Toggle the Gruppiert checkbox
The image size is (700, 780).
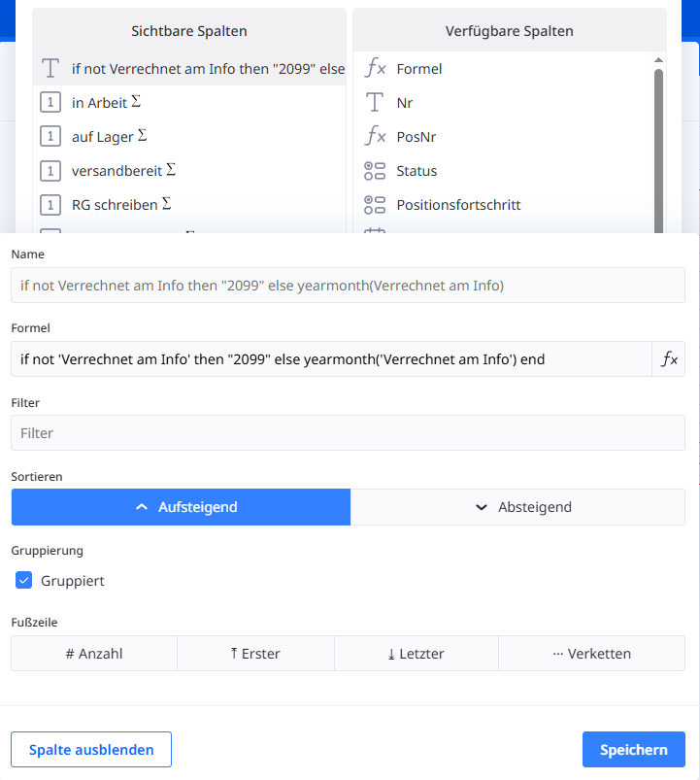click(x=25, y=581)
